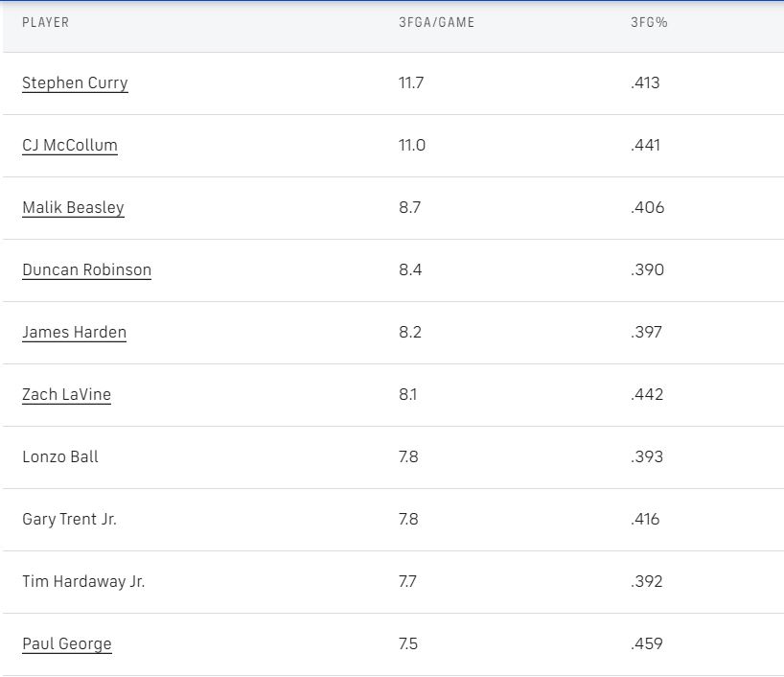
Task: Follow the James Harden link
Action: click(74, 333)
